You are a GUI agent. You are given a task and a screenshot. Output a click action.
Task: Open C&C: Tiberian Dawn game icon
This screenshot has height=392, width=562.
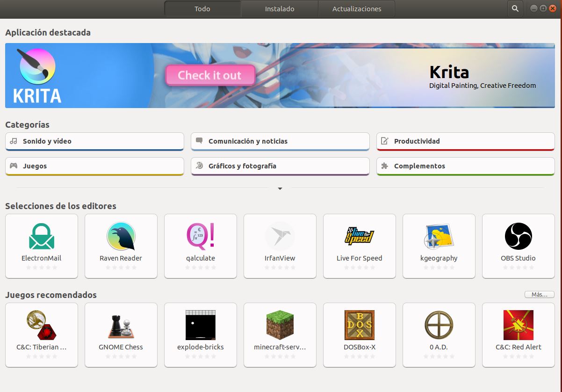[42, 325]
